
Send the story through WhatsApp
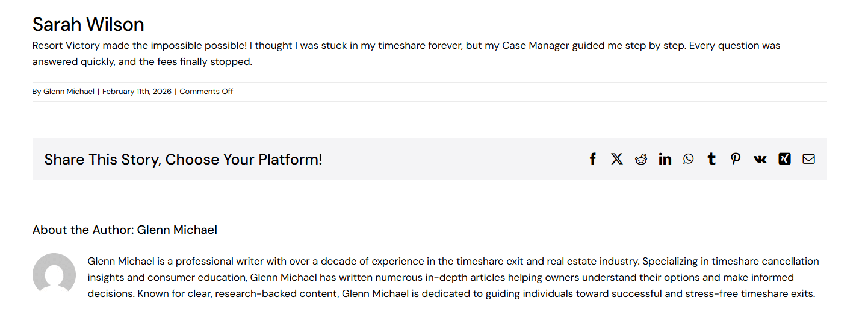[689, 159]
